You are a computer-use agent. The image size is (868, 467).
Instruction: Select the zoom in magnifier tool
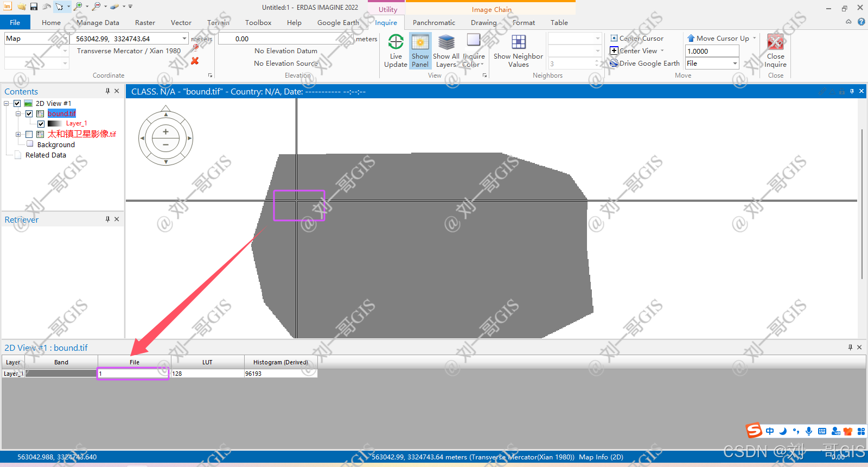(x=78, y=7)
